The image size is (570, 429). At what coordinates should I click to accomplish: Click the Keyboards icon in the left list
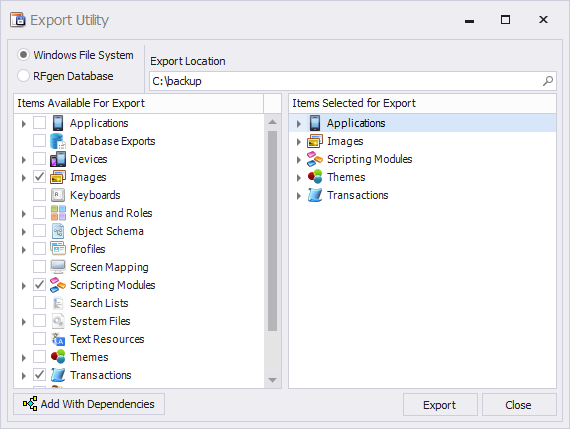(x=58, y=195)
